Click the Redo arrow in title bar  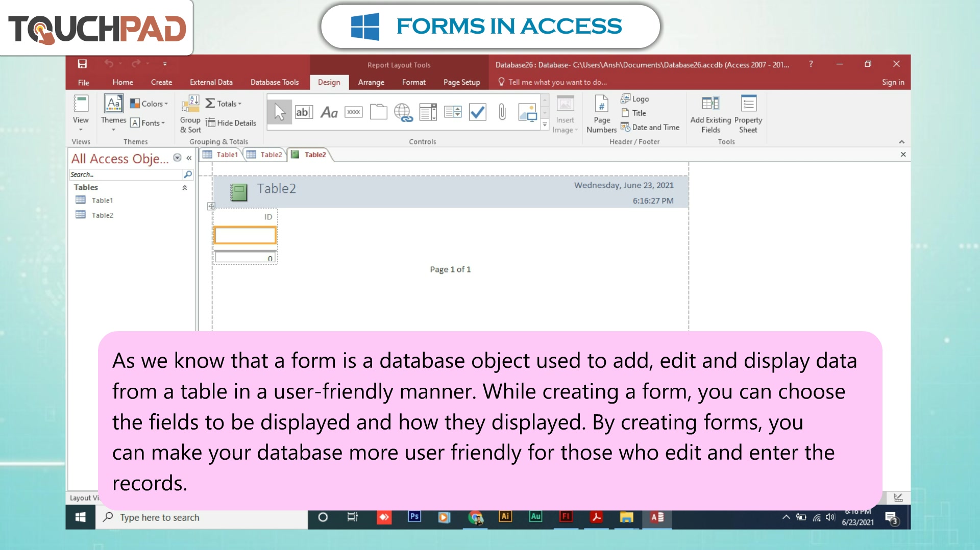tap(136, 64)
